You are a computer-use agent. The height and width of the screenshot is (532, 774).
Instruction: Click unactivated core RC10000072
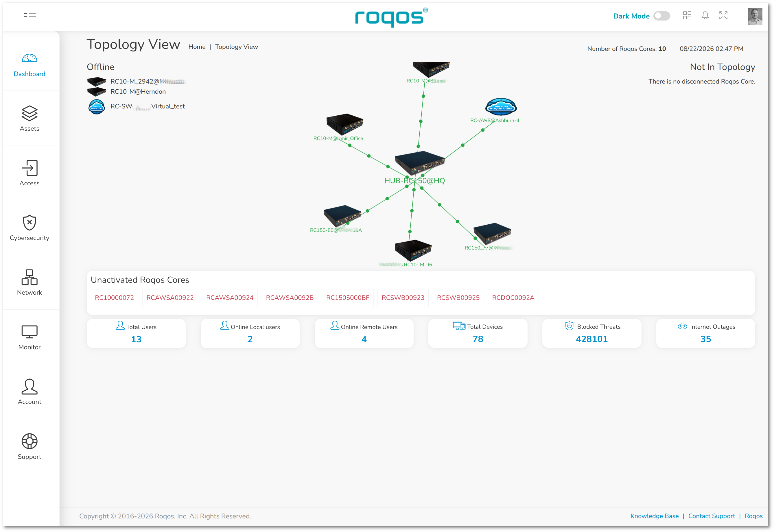(114, 298)
